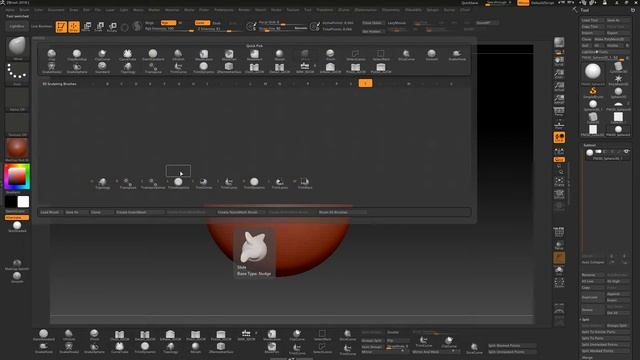The image size is (640, 360).
Task: Select the PM3D_Sphere3D tool thumbnail
Action: pyautogui.click(x=593, y=72)
